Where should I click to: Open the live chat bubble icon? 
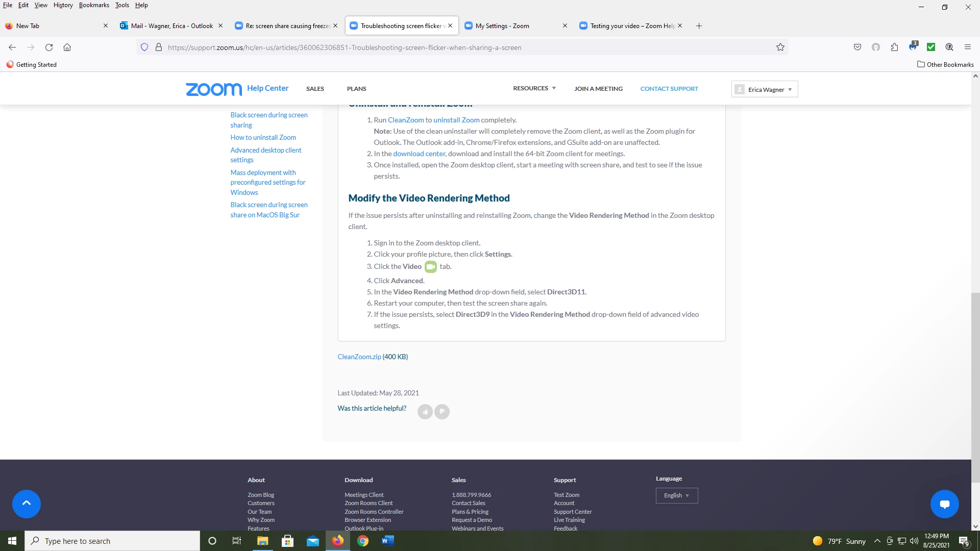(x=944, y=504)
